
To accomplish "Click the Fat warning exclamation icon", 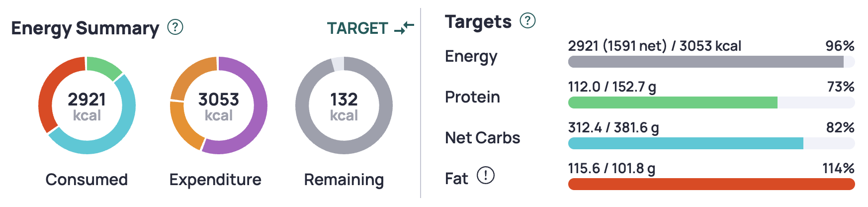I will point(485,175).
